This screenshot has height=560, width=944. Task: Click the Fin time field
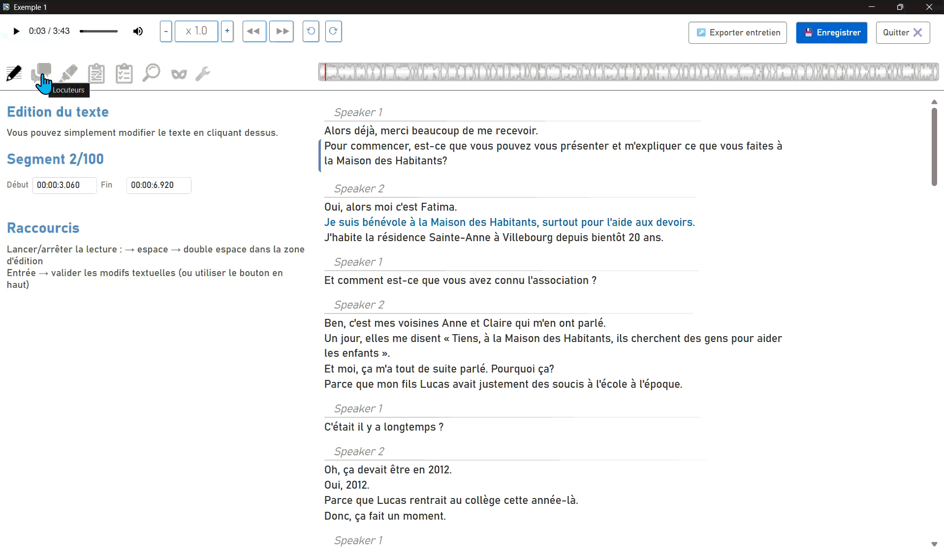[x=158, y=186]
